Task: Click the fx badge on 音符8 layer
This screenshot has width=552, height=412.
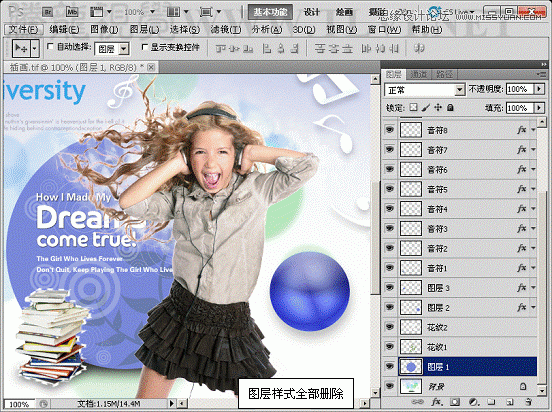Action: pos(522,130)
